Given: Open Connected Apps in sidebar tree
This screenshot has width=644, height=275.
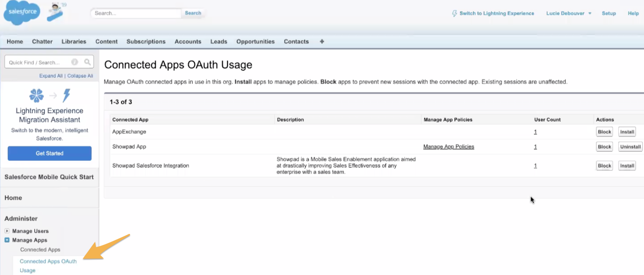Looking at the screenshot, I should (x=40, y=249).
